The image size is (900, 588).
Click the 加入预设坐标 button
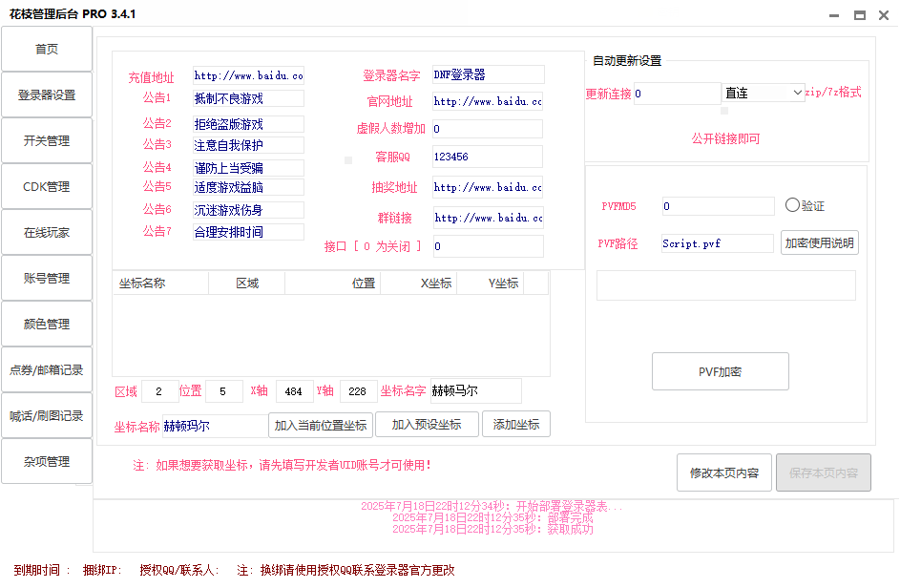[x=427, y=425]
